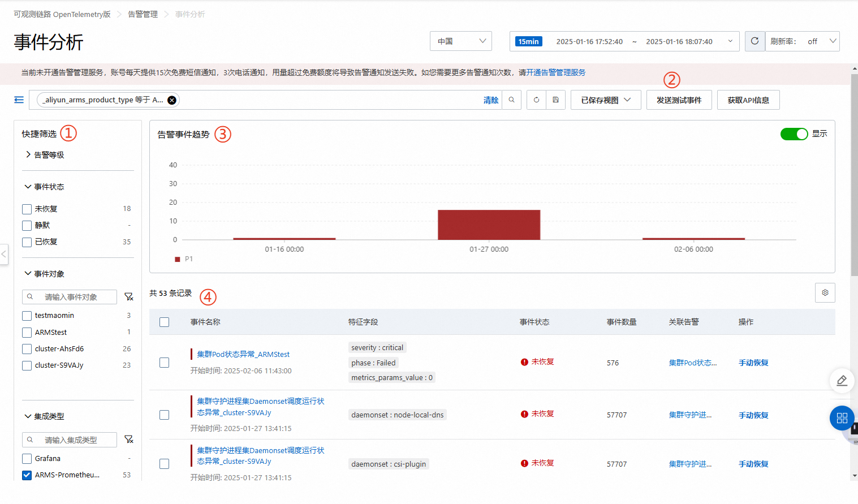
Task: Clear the 事件对象 filter with funnel icon
Action: 129,297
